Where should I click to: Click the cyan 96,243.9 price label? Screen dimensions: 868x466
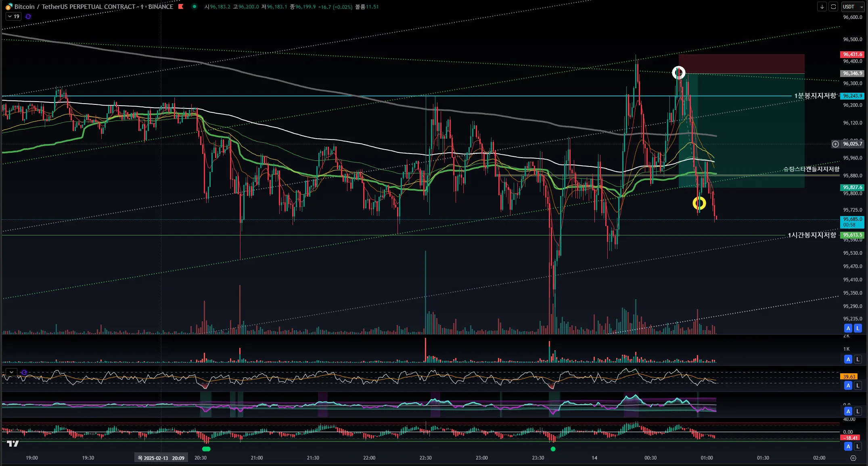coord(852,96)
